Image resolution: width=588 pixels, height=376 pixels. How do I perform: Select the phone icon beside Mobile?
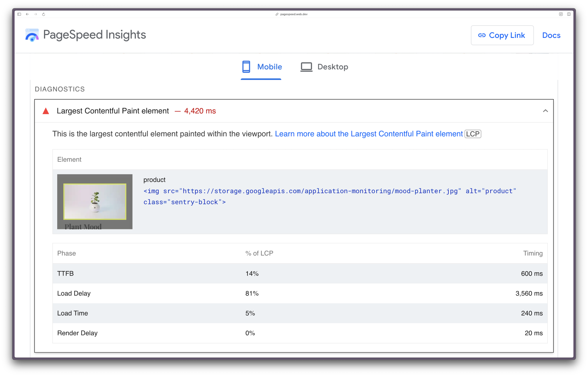point(246,67)
